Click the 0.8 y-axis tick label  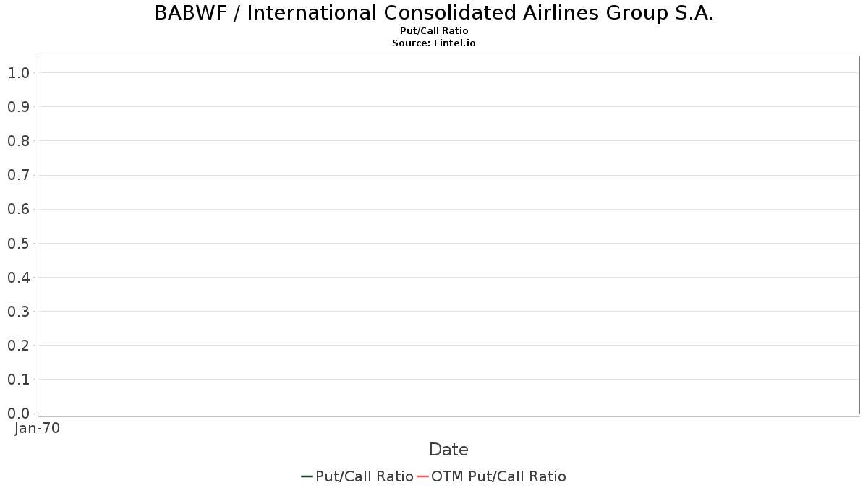[19, 141]
